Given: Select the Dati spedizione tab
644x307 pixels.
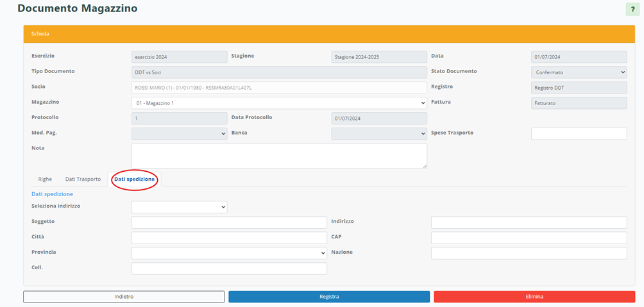Looking at the screenshot, I should click(135, 179).
